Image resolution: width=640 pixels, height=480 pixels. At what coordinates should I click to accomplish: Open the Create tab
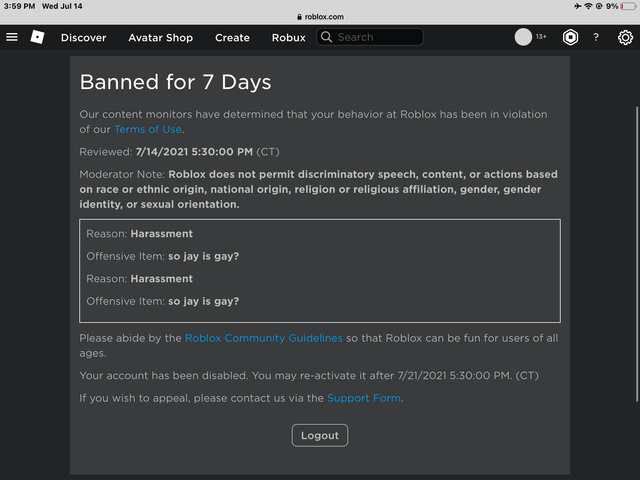(x=232, y=38)
